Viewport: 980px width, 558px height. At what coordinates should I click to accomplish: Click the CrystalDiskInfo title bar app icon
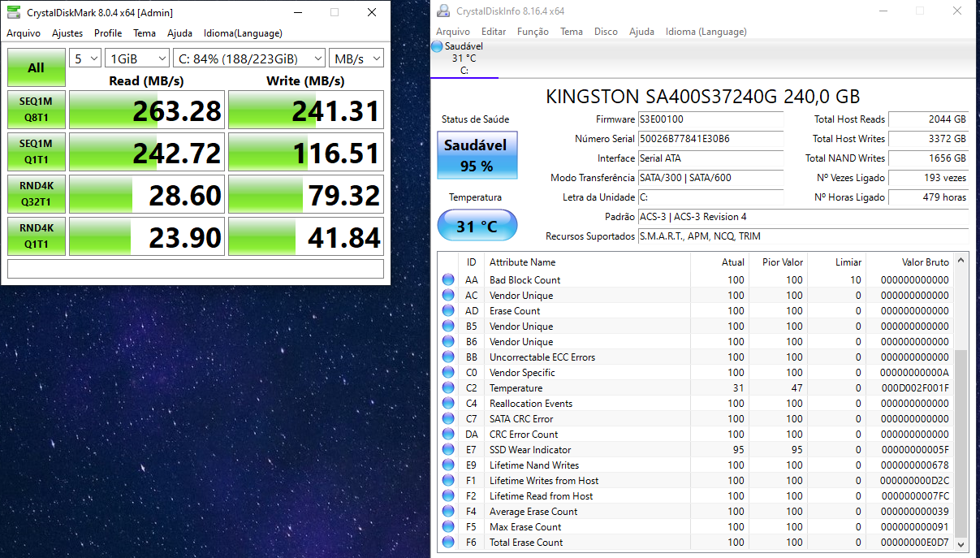pos(443,11)
